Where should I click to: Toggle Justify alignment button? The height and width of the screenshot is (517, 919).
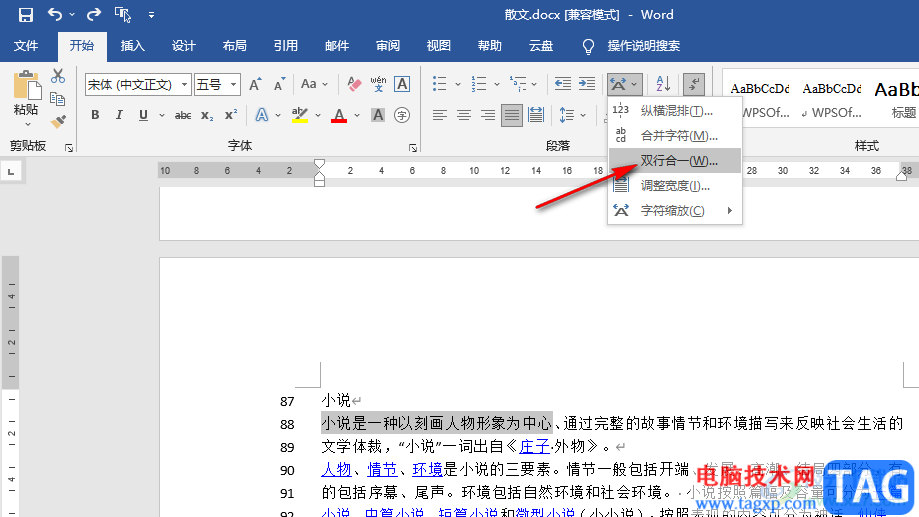(x=512, y=115)
